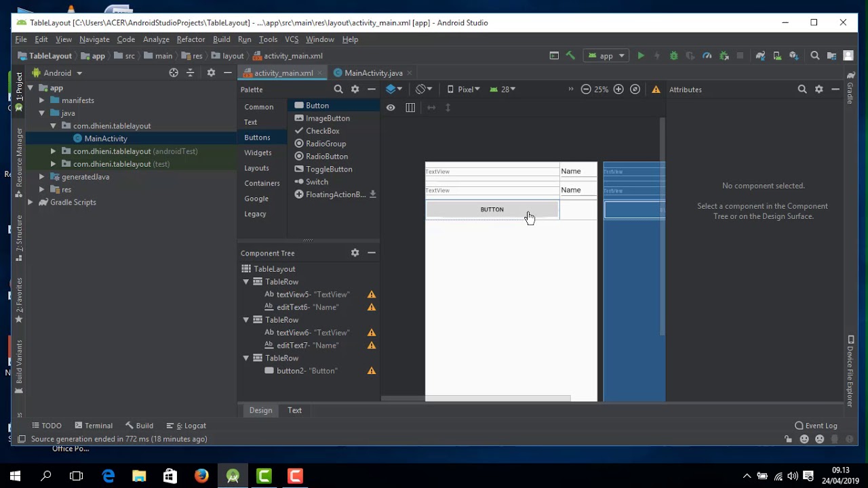Switch to the Text editor tab
Screen dimensions: 868x488
click(294, 410)
